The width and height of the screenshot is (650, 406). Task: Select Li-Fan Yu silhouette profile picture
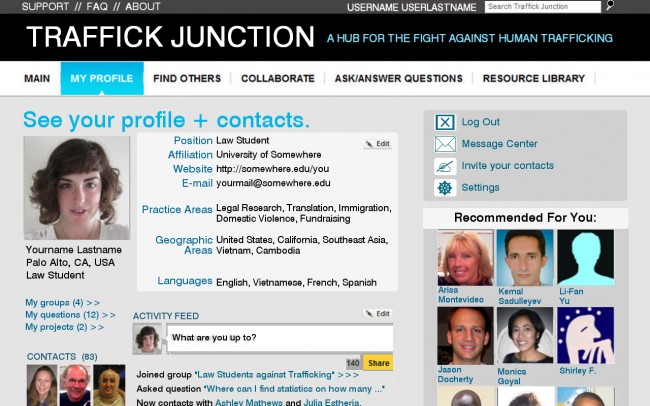(585, 258)
